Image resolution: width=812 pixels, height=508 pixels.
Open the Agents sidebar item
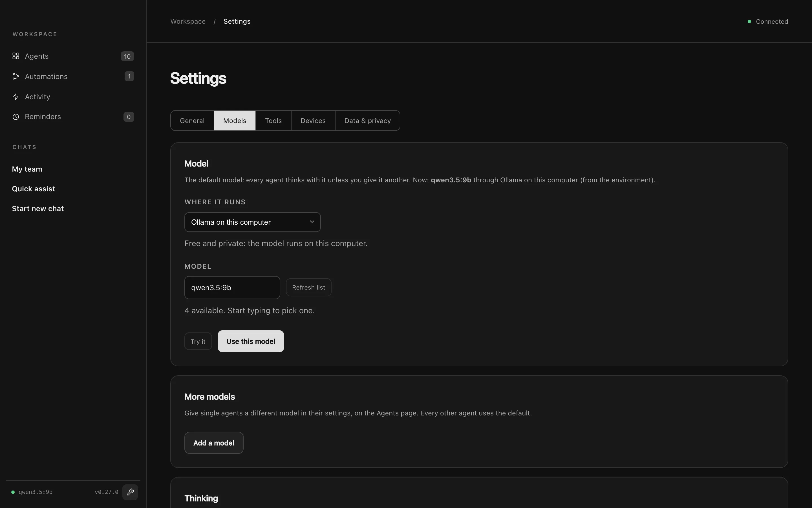pyautogui.click(x=73, y=56)
